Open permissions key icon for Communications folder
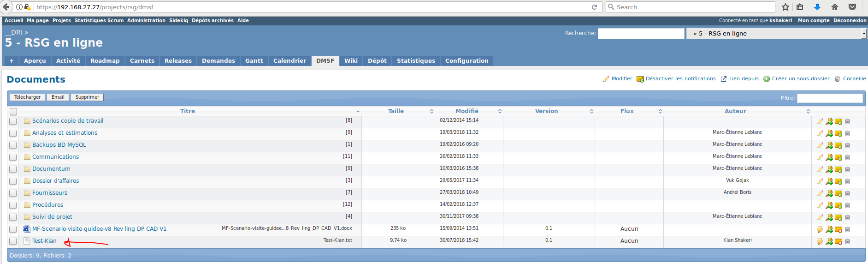 [829, 157]
